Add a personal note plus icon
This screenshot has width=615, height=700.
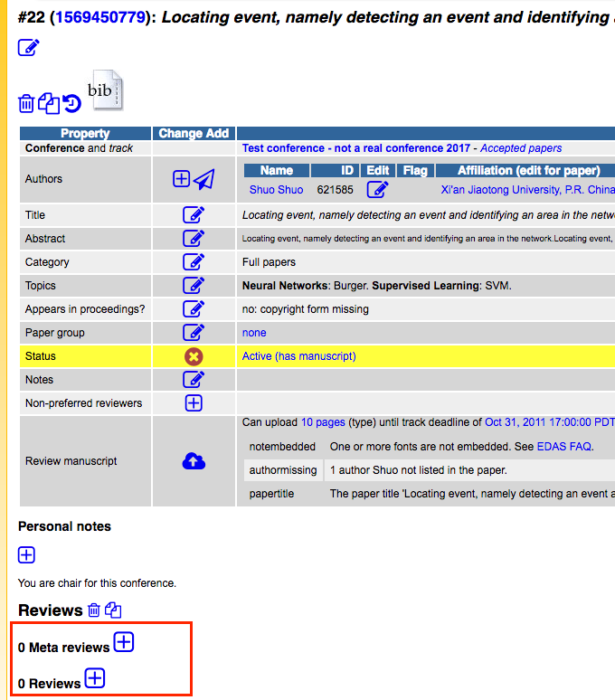pos(26,555)
